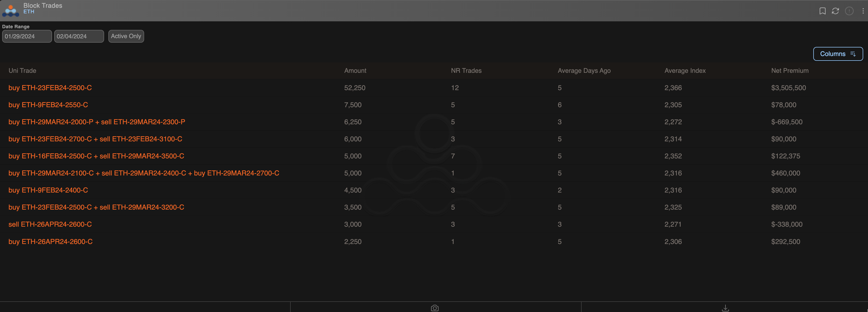
Task: Open the info icon in header
Action: pyautogui.click(x=849, y=11)
